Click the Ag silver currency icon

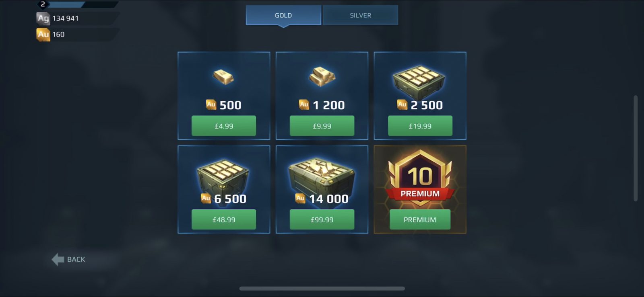point(43,18)
